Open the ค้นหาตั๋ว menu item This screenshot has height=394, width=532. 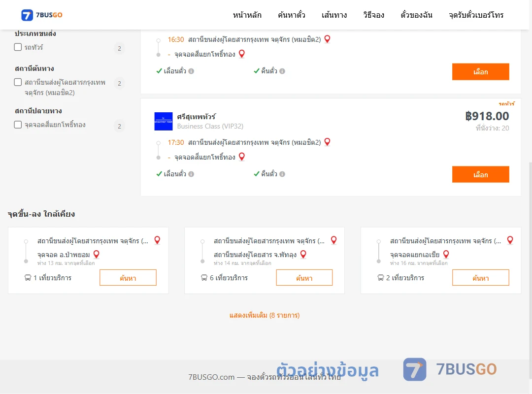pos(292,15)
